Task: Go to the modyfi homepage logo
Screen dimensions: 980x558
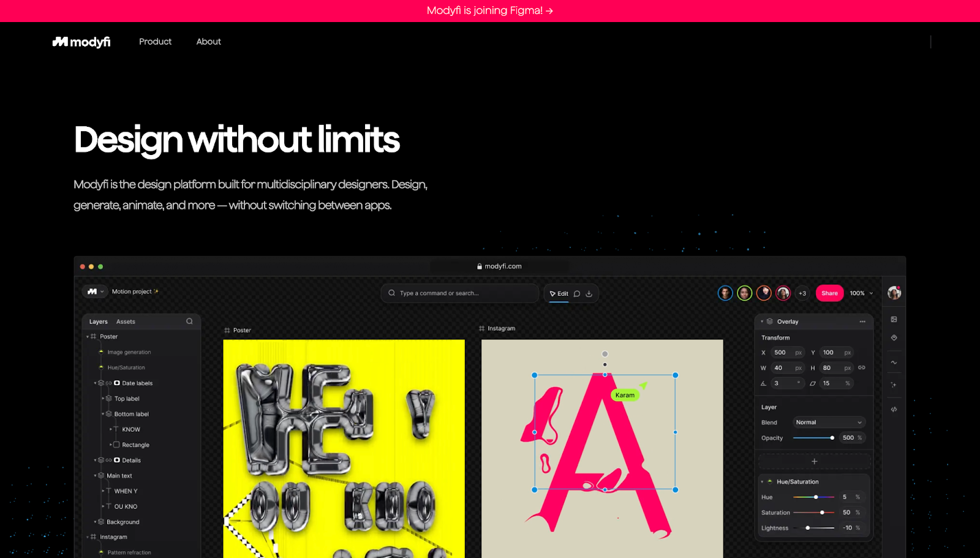Action: pyautogui.click(x=81, y=42)
